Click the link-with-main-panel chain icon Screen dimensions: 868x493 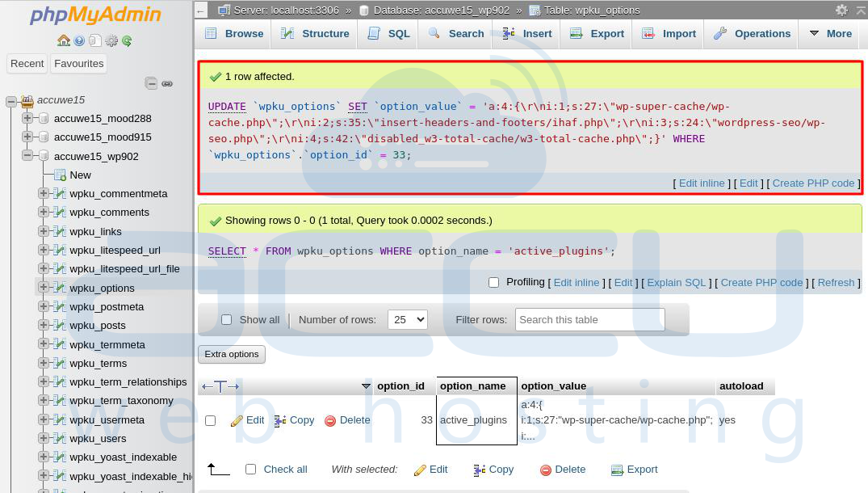point(167,83)
